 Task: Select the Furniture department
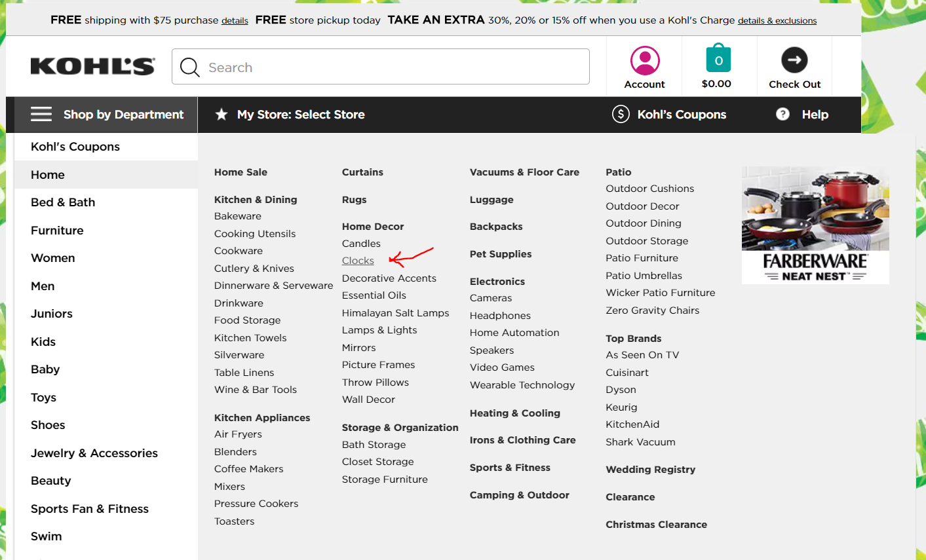point(57,231)
